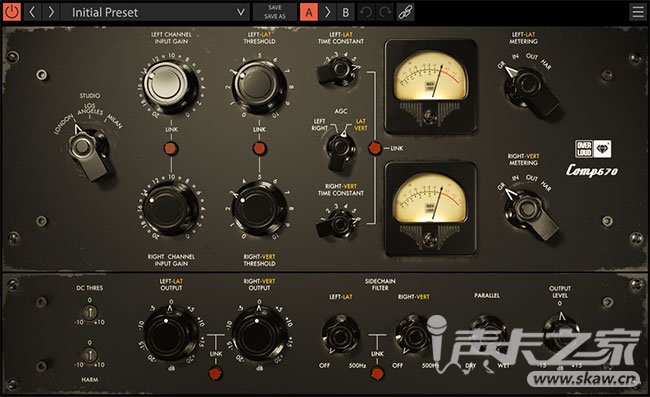
Task: Adjust the HARM trim screw
Action: point(90,355)
